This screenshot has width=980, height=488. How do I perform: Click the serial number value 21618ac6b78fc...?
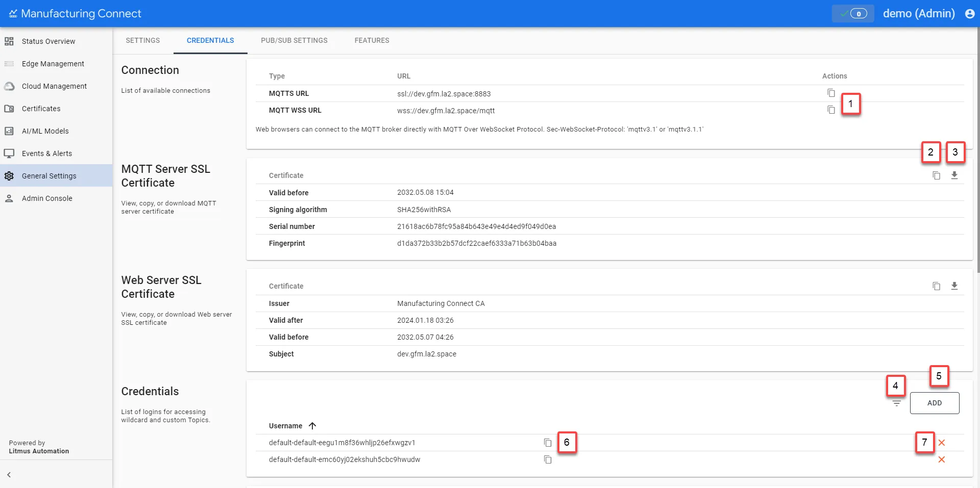coord(477,226)
